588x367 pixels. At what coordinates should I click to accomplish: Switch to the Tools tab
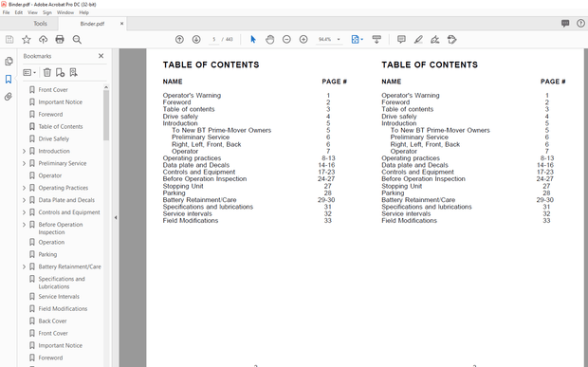click(40, 24)
